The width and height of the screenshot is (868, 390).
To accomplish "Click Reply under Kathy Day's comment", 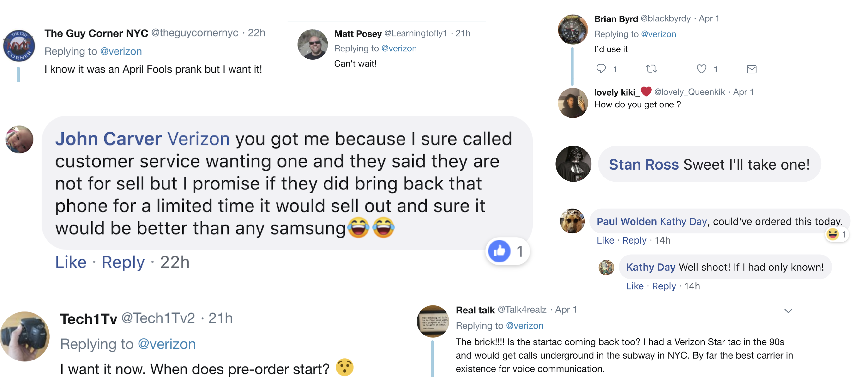I will pyautogui.click(x=663, y=286).
